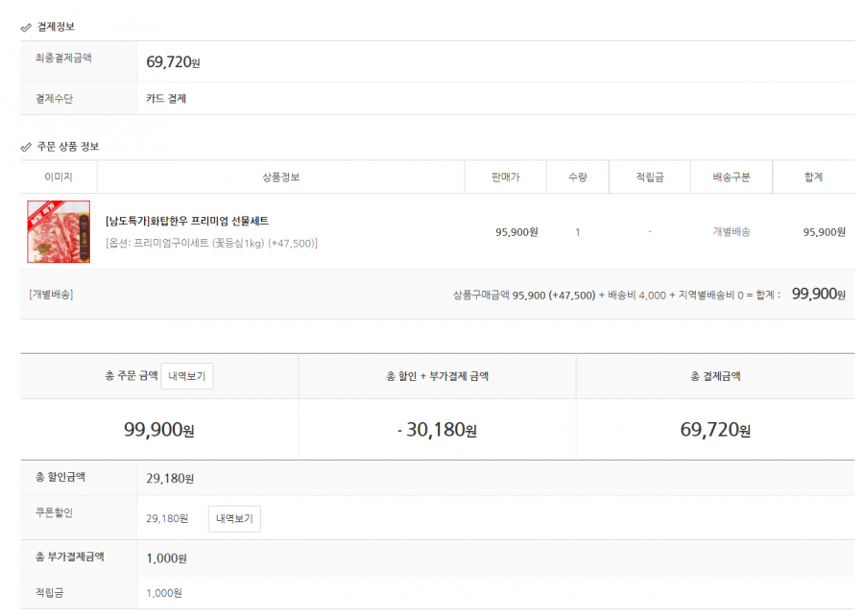Viewport: 864px width, 616px height.
Task: Click the 배송구분 column header
Action: 732,177
